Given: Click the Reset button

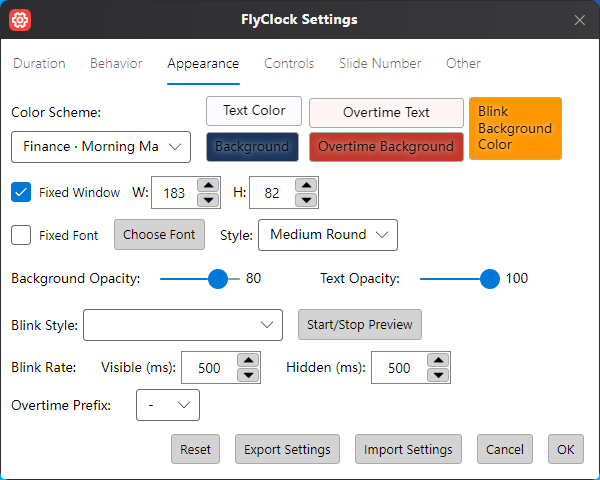Looking at the screenshot, I should 196,449.
